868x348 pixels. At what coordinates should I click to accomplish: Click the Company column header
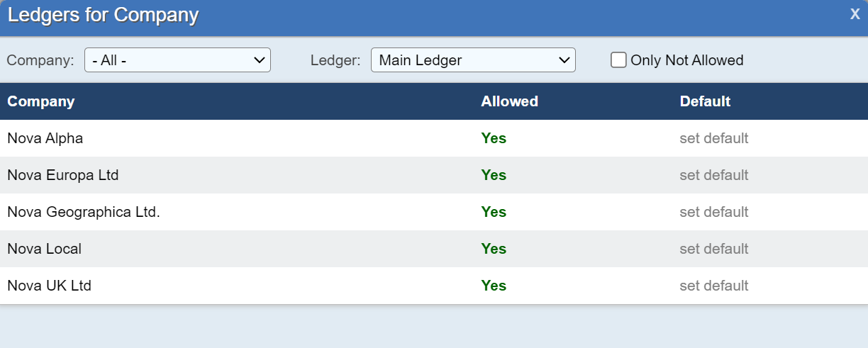click(40, 101)
